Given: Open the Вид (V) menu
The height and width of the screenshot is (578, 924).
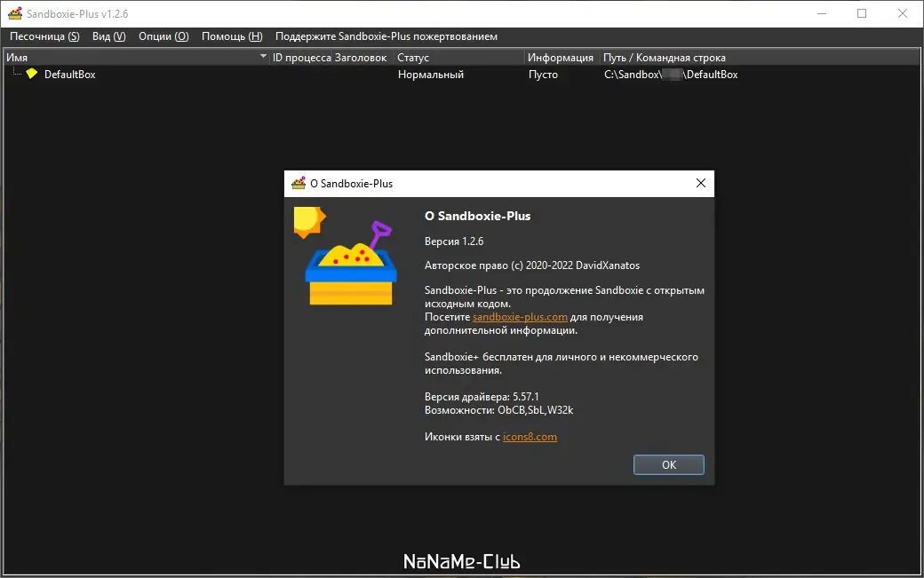Looking at the screenshot, I should 109,36.
